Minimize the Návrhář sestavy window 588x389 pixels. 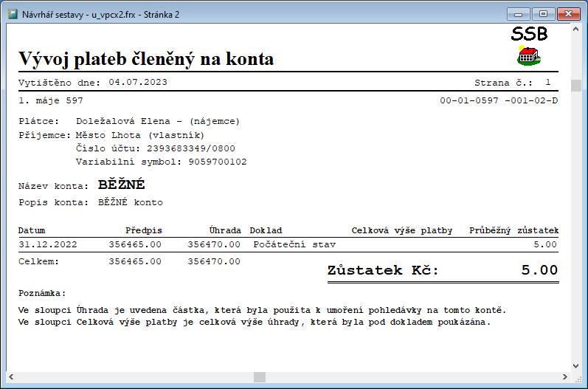(519, 13)
